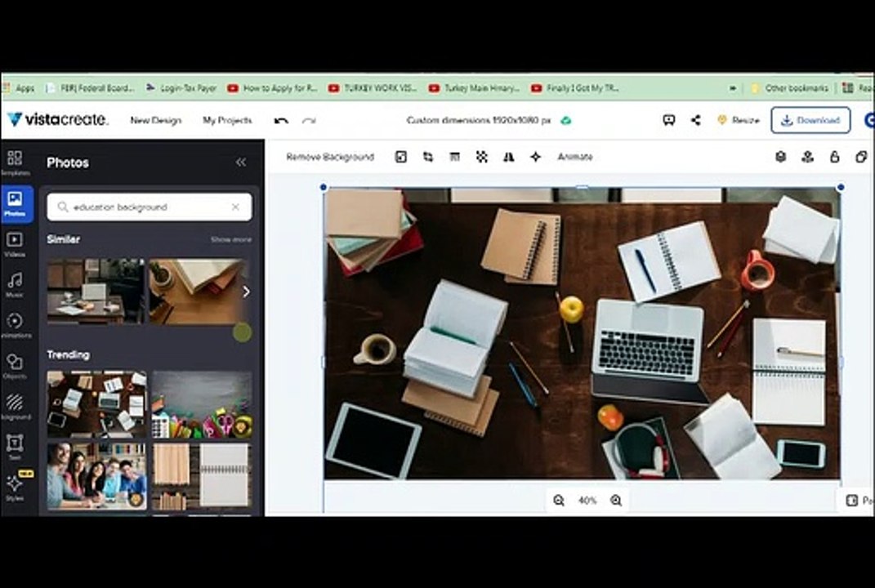
Task: Zoom out with the minus magnifier
Action: [x=559, y=501]
